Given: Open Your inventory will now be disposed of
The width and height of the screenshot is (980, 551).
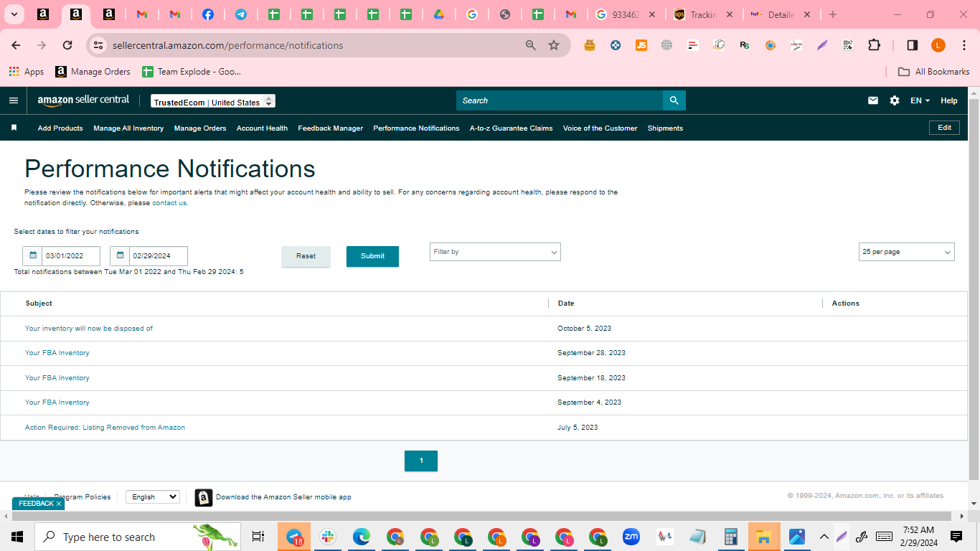Looking at the screenshot, I should click(89, 329).
